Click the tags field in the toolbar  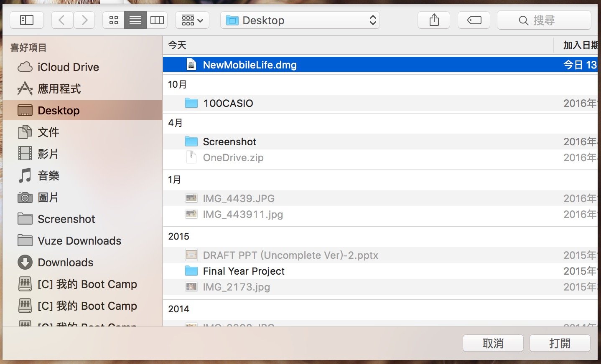point(474,20)
